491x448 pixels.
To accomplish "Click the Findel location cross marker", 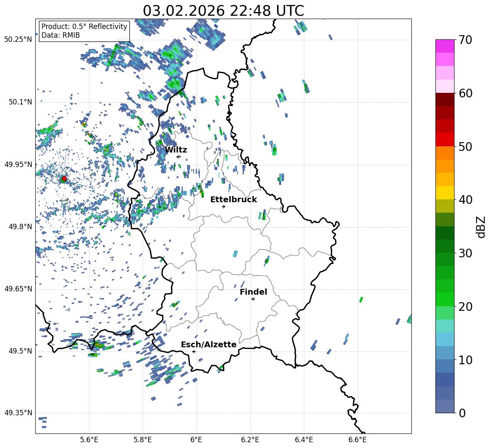I will click(x=253, y=299).
